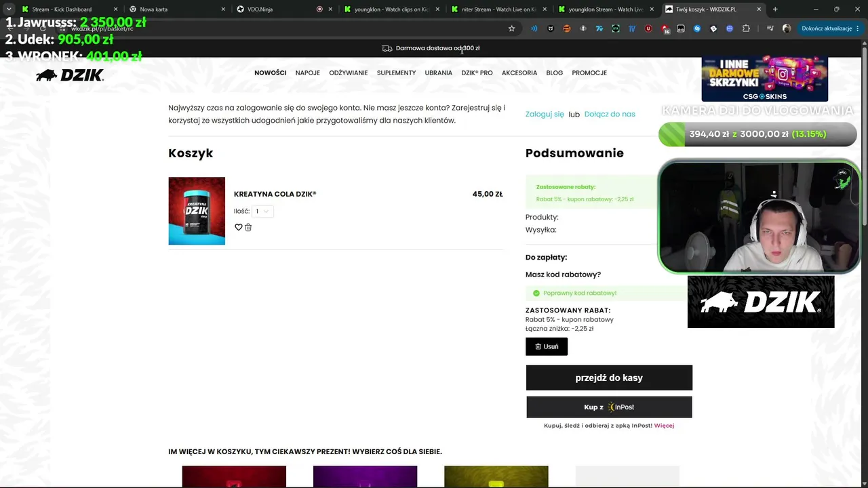Bookmark this page with the star icon
Image resolution: width=868 pixels, height=488 pixels.
(x=511, y=28)
